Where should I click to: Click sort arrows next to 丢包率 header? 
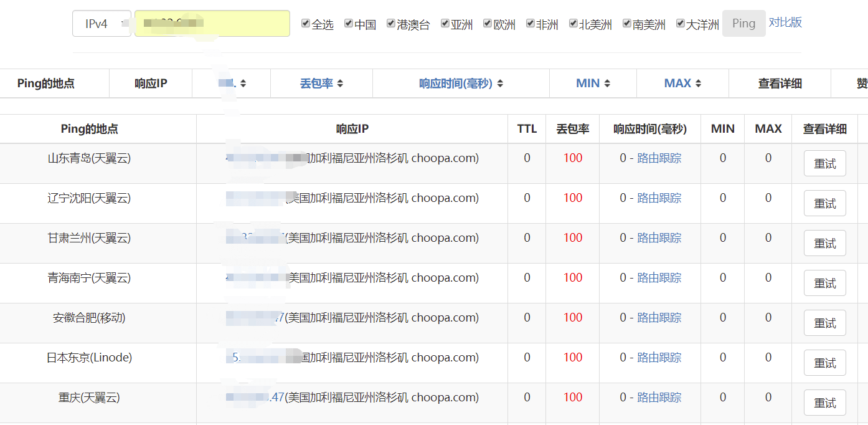[340, 84]
